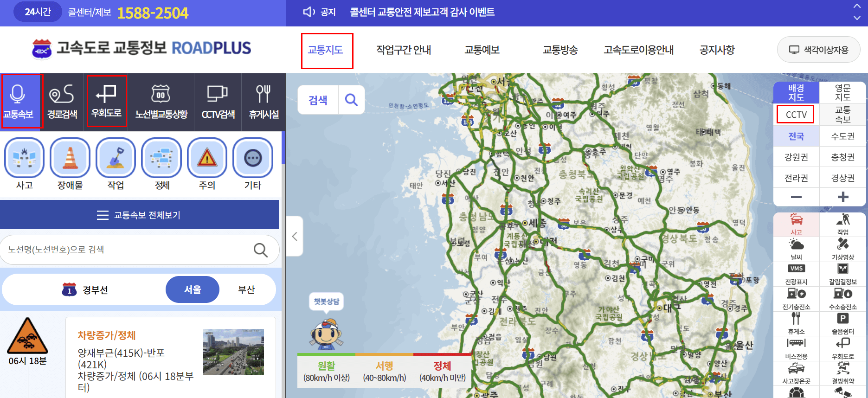Collapse left panel with arrow handle
The height and width of the screenshot is (398, 868).
[x=295, y=237]
